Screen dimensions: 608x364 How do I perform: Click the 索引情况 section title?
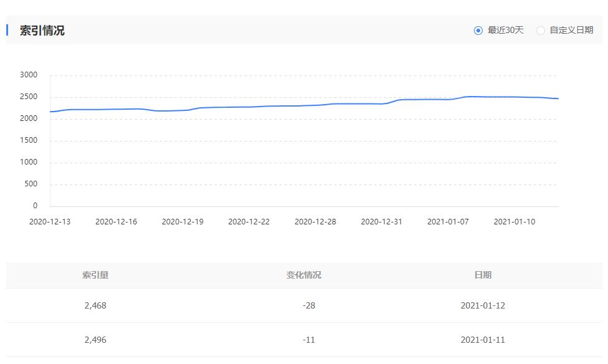tap(42, 31)
